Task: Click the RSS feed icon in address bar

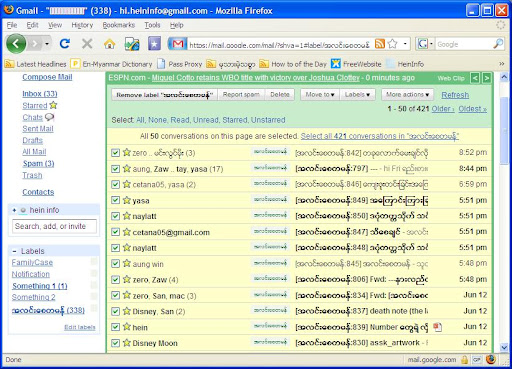Action: point(380,44)
